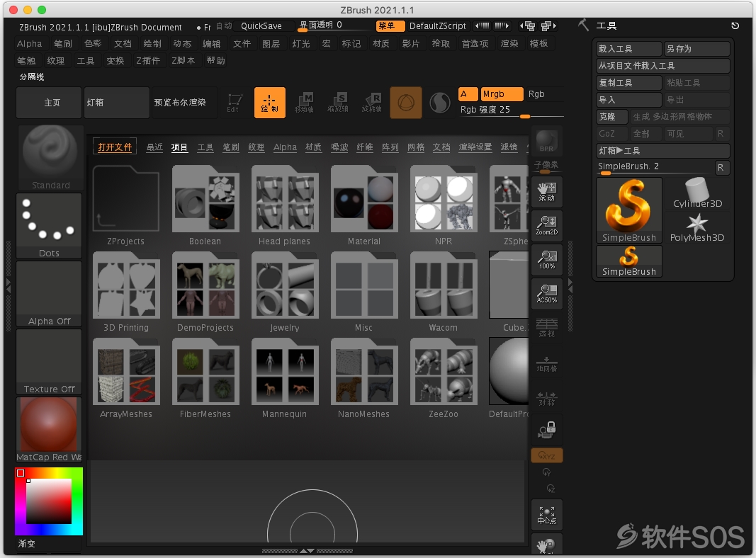
Task: Collapse the left tray using divider arrows
Action: (9, 286)
